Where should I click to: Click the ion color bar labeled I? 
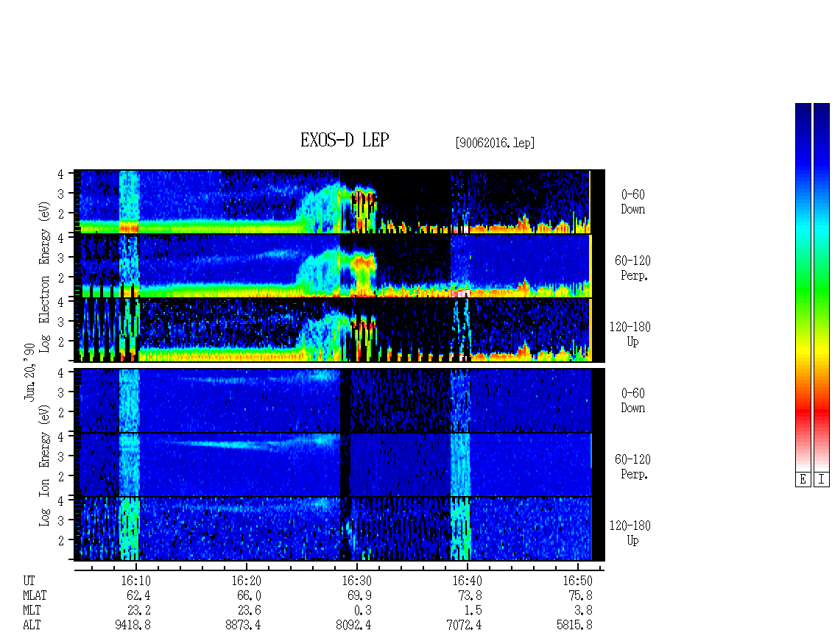822,287
